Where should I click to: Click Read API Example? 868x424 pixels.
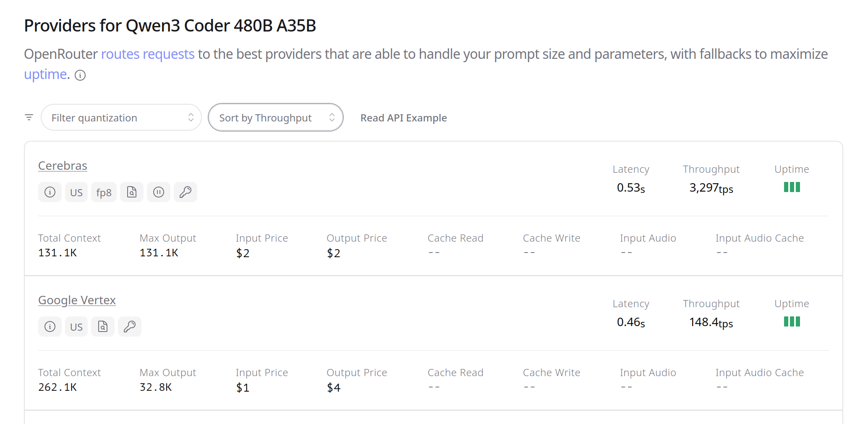click(x=403, y=118)
